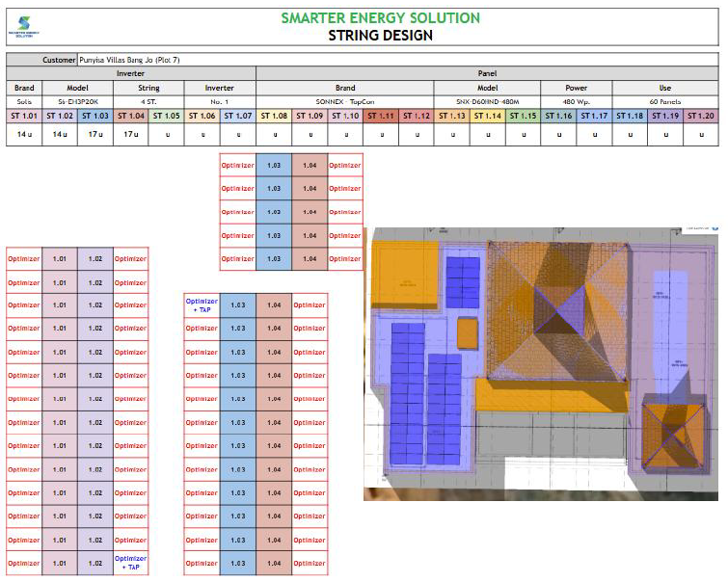Click the 480 Wp. power cell
The height and width of the screenshot is (582, 728).
tap(577, 101)
